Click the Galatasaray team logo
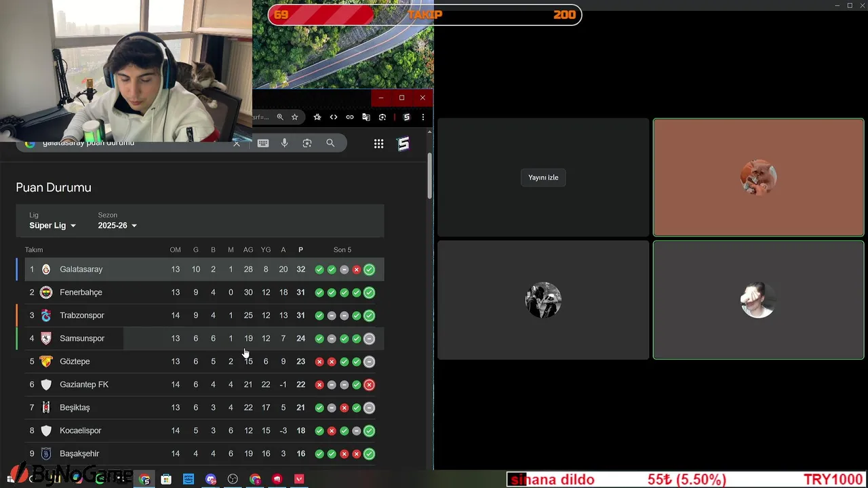 46,269
